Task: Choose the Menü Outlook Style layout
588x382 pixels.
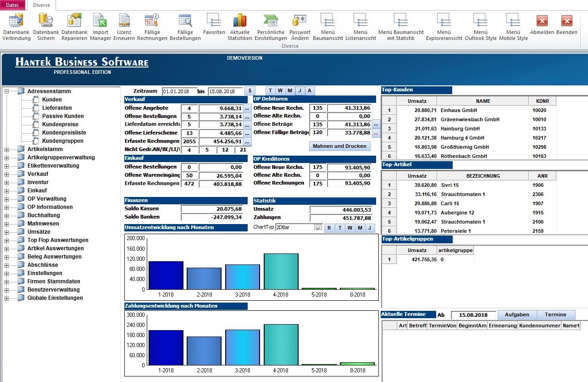Action: pos(480,27)
